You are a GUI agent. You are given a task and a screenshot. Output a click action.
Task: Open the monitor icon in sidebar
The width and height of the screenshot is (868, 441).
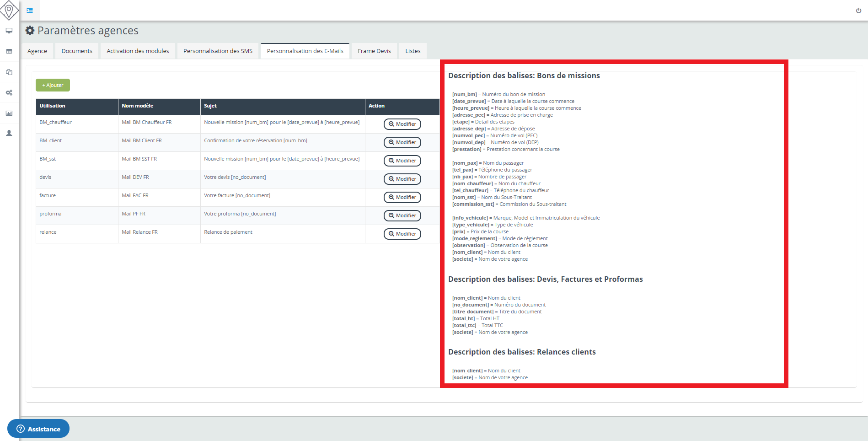[9, 31]
